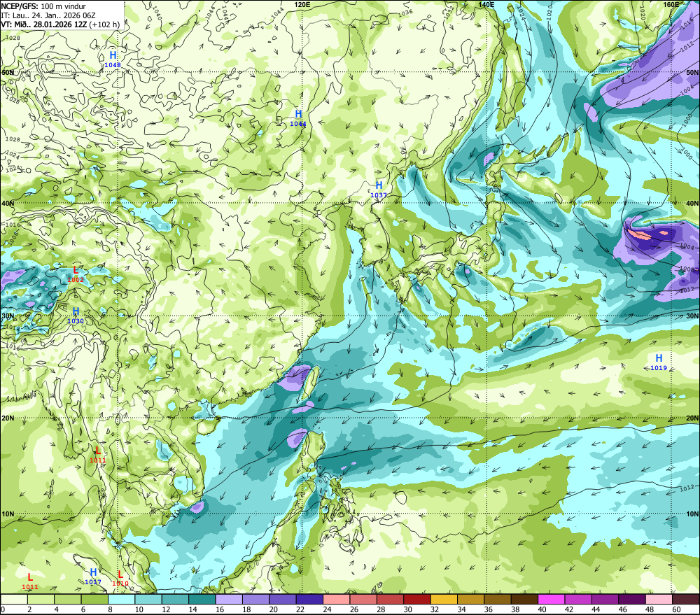Viewport: 700px width, 615px height.
Task: Select the final maroon swatch above 60
Action: [x=686, y=599]
